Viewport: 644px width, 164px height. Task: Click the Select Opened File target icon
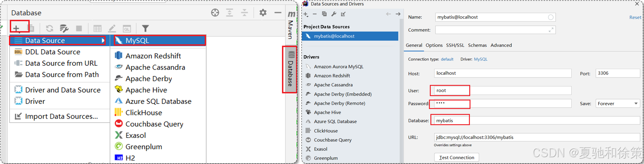point(215,13)
